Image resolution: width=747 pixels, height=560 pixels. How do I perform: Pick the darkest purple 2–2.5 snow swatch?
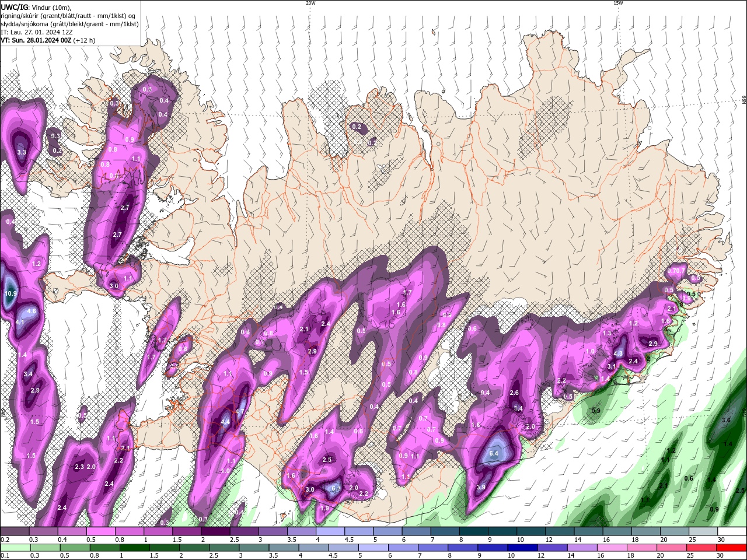[215, 531]
